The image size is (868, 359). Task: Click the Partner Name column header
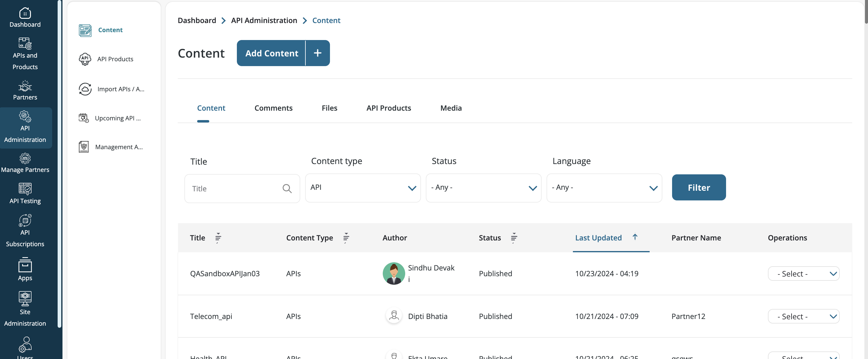(696, 238)
